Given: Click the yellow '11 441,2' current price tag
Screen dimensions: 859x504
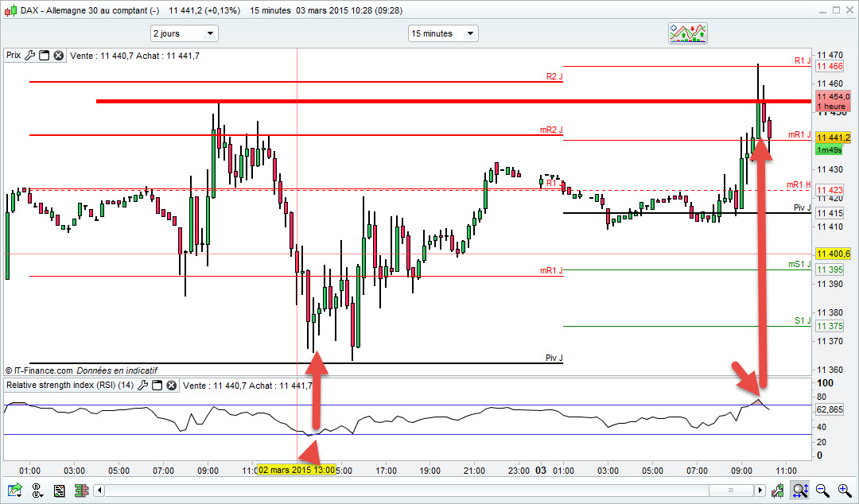Looking at the screenshot, I should pos(834,138).
